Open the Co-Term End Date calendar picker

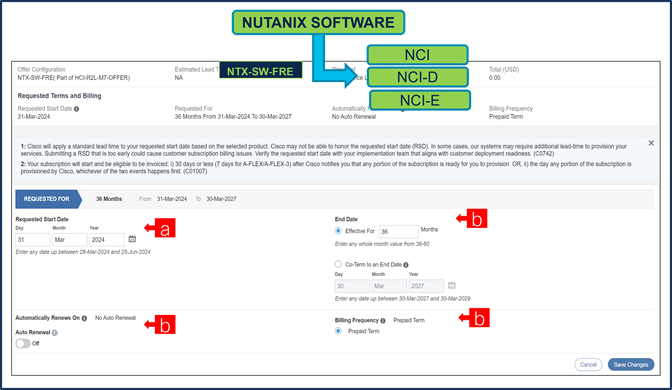(452, 285)
